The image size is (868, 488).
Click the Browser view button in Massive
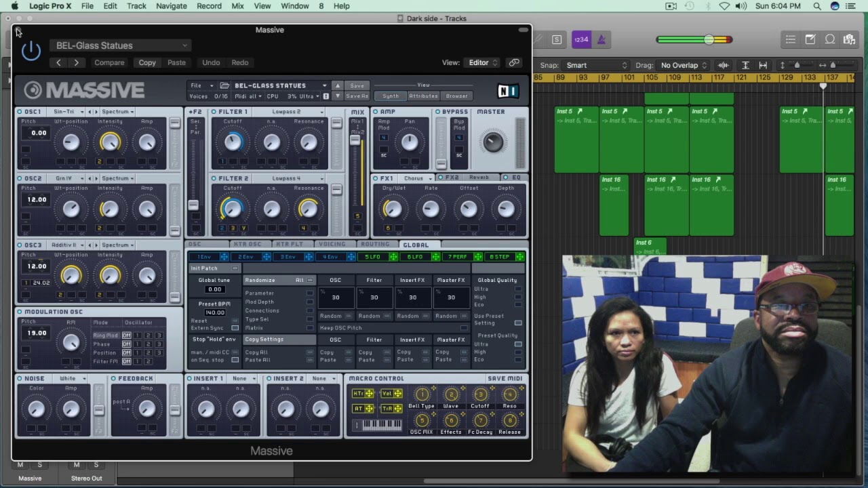[456, 96]
